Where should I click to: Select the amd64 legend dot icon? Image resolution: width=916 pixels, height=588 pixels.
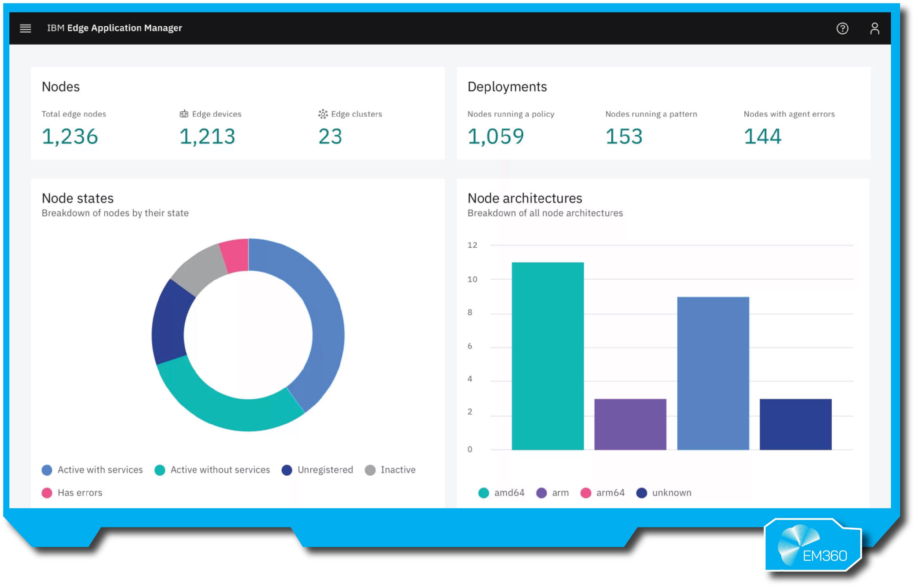[x=484, y=493]
